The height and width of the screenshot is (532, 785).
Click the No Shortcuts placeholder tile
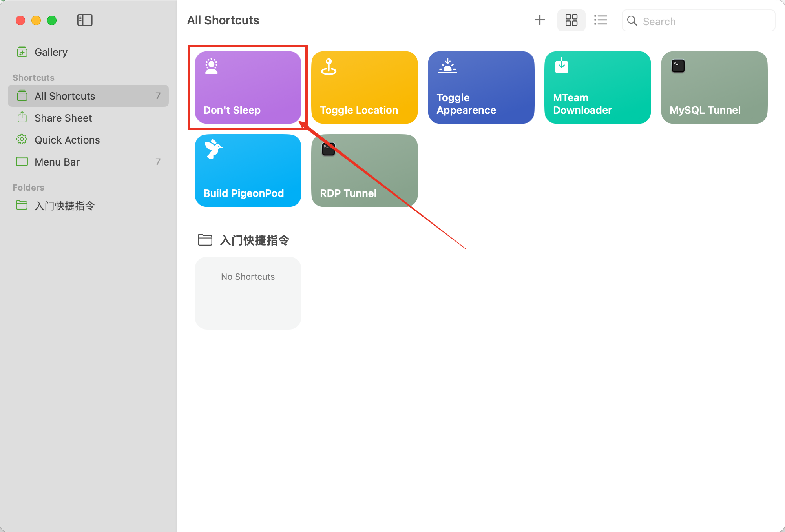(248, 293)
